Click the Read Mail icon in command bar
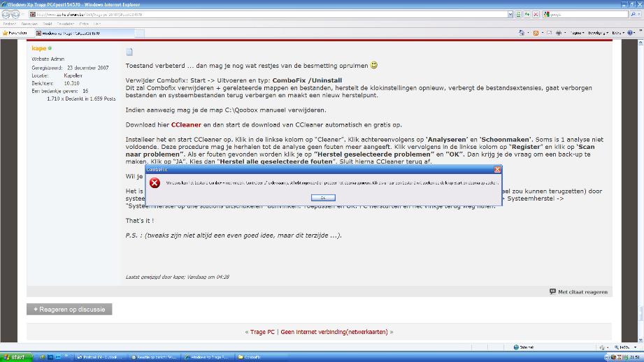This screenshot has width=644, height=362. pos(549,33)
